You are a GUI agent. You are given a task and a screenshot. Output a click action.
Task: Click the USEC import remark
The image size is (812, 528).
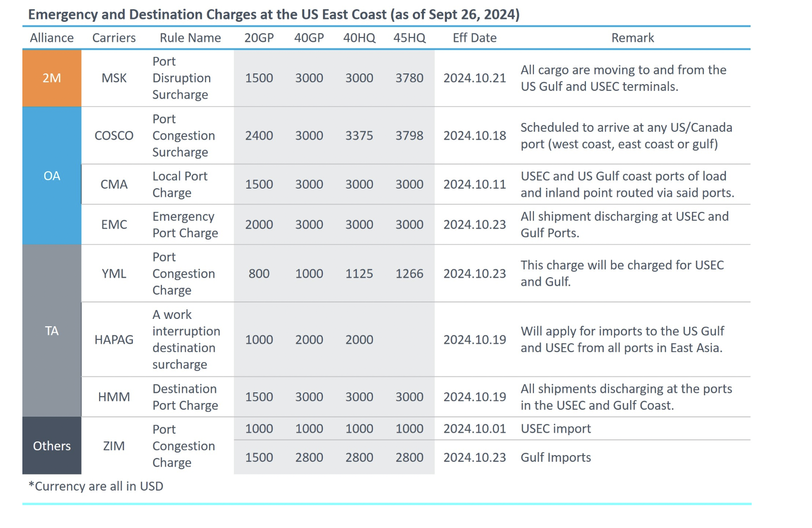[556, 429]
